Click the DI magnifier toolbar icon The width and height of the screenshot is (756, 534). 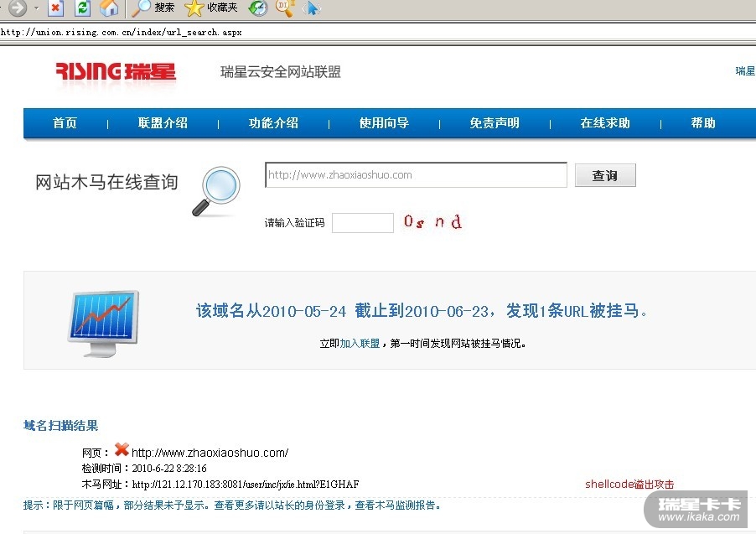[x=284, y=8]
